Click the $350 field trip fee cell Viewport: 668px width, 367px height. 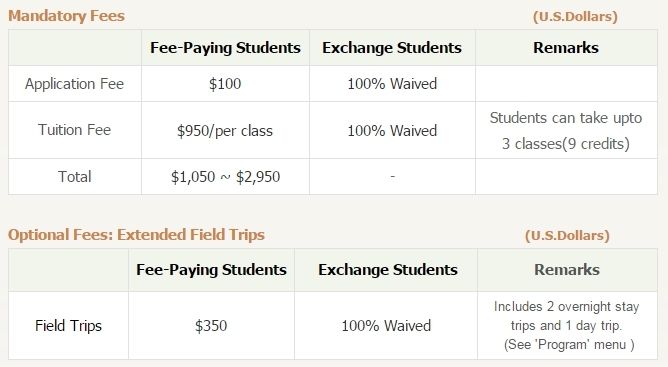[211, 326]
